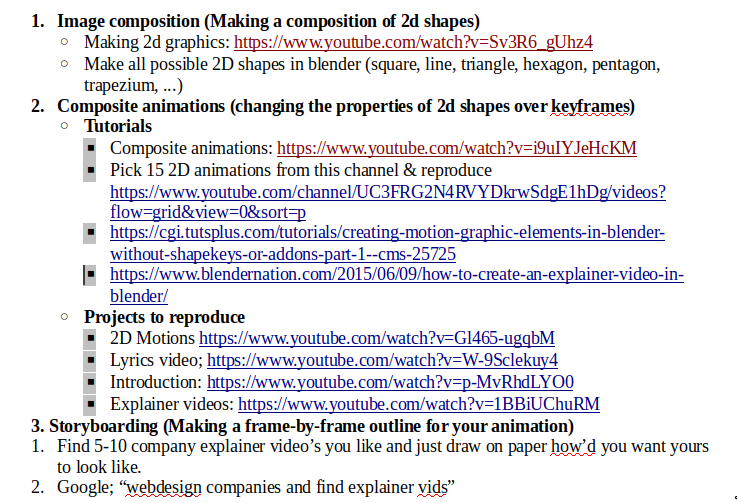Open the blendernation.com explainer video link
The image size is (737, 503).
click(x=396, y=275)
